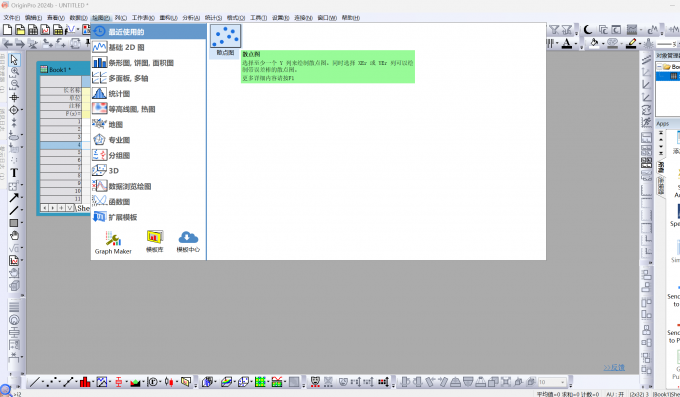Open the 模板库 template library
This screenshot has height=397, width=680.
155,241
